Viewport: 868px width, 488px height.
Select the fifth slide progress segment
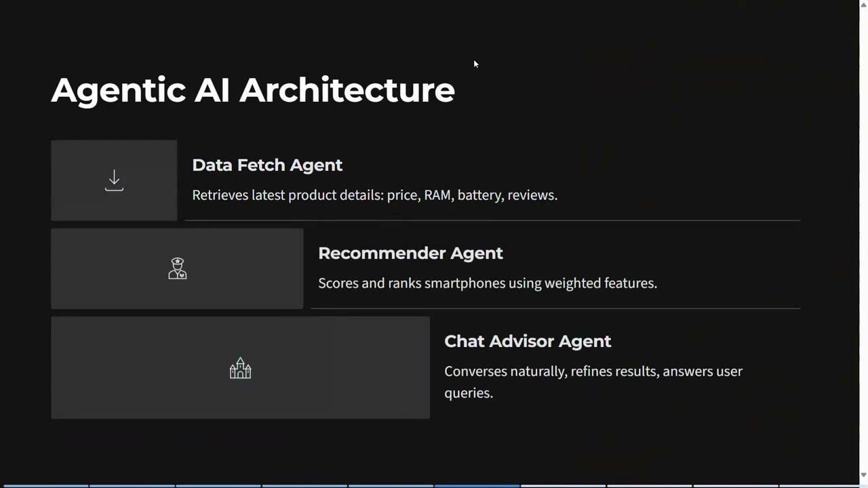pos(391,486)
